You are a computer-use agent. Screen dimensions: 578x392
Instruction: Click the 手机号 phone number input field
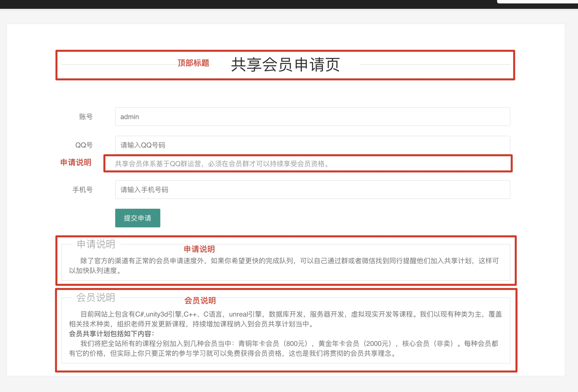point(312,190)
